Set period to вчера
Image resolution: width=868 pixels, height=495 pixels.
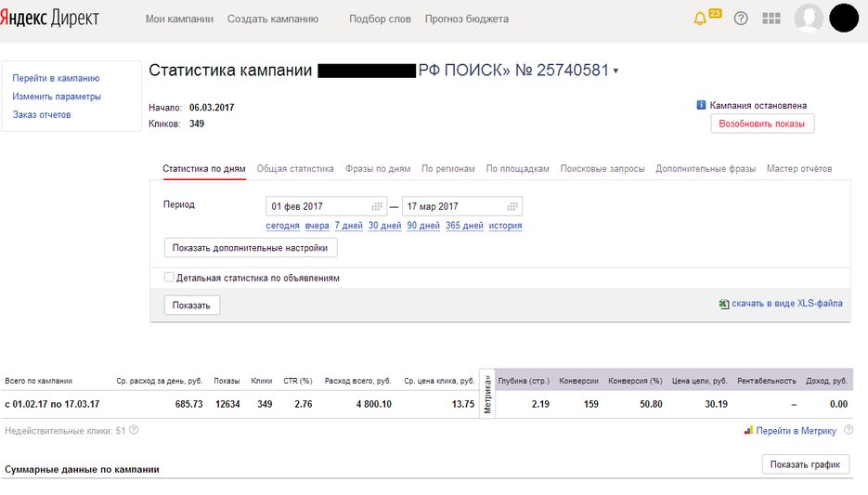coord(317,226)
